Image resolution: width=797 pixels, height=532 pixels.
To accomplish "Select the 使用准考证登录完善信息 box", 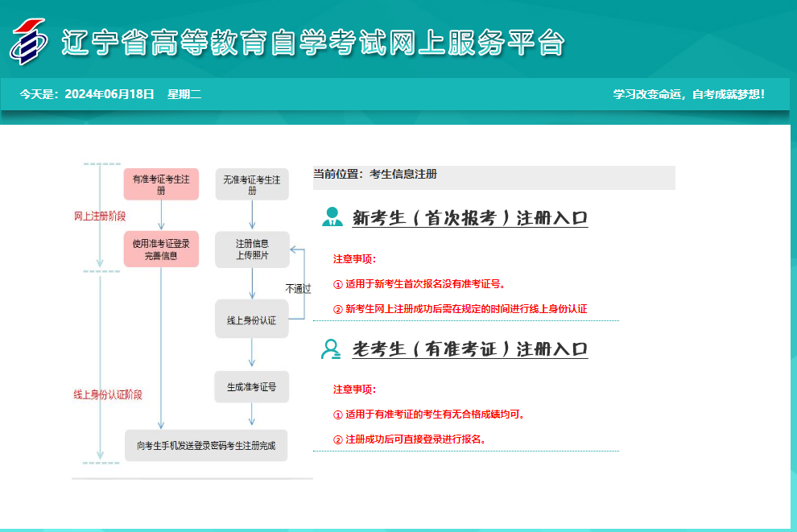I will coord(163,249).
